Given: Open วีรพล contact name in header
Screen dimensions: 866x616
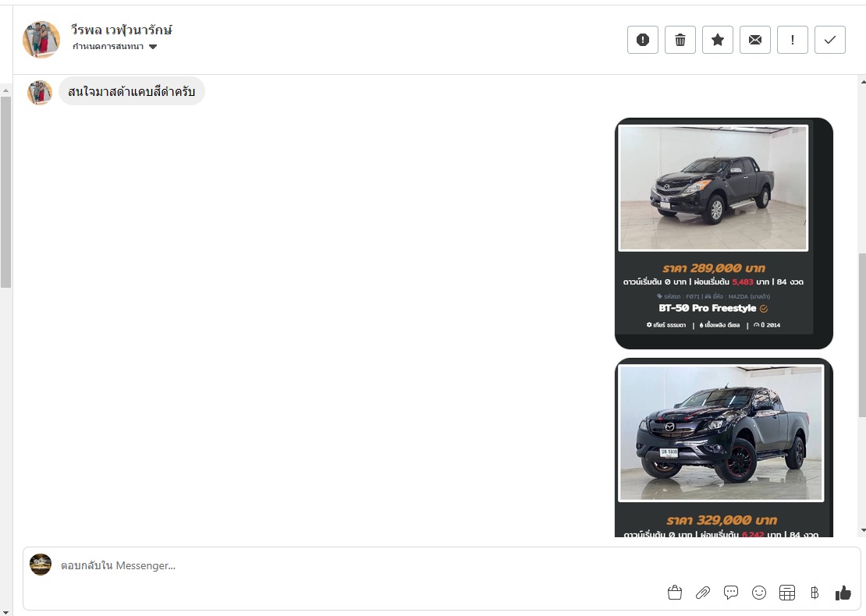Looking at the screenshot, I should click(x=122, y=30).
